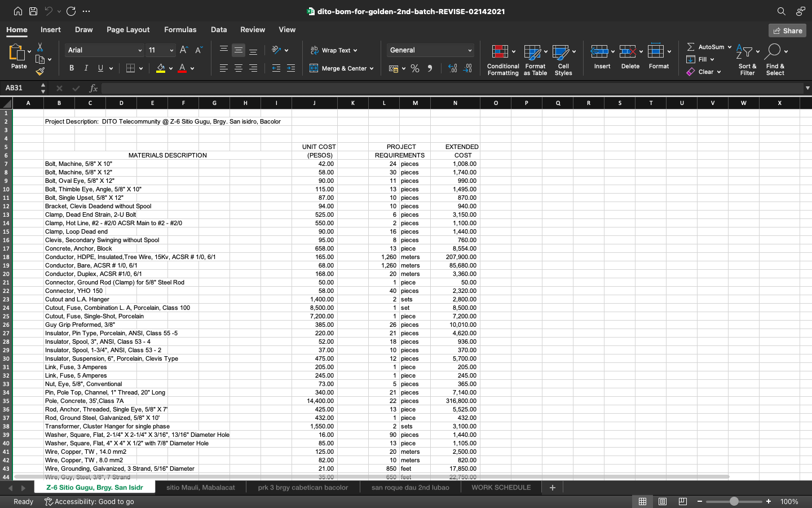Add a new sheet with plus button
Viewport: 812px width, 508px height.
coord(553,487)
